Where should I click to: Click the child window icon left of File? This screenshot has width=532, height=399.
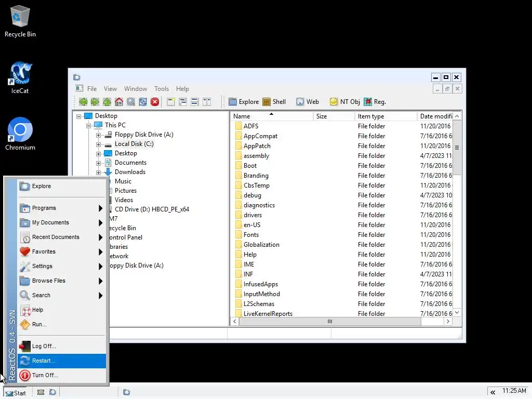(x=79, y=88)
